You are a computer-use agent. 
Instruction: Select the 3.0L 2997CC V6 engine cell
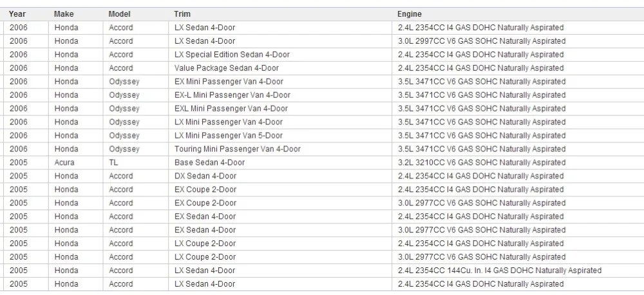[x=481, y=41]
